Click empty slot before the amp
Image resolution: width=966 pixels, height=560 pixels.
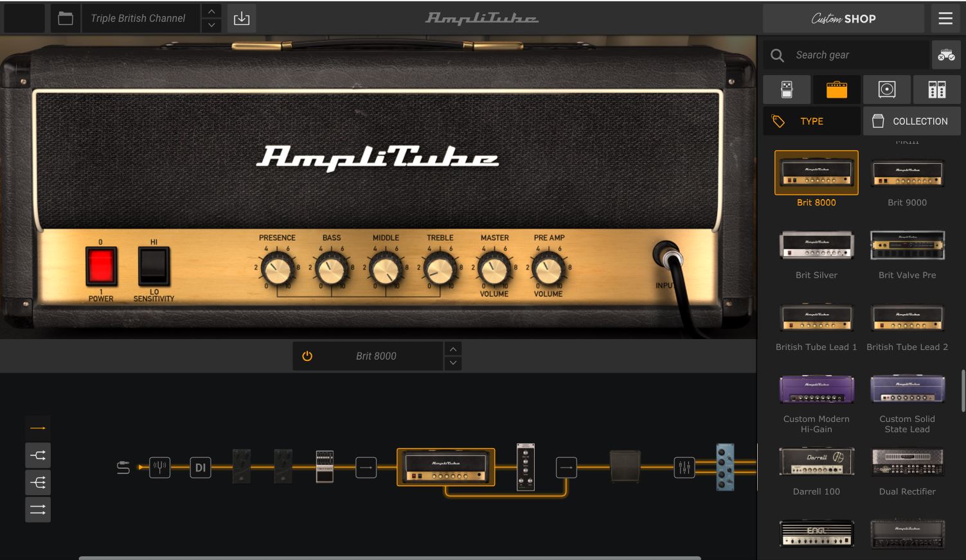coord(366,468)
